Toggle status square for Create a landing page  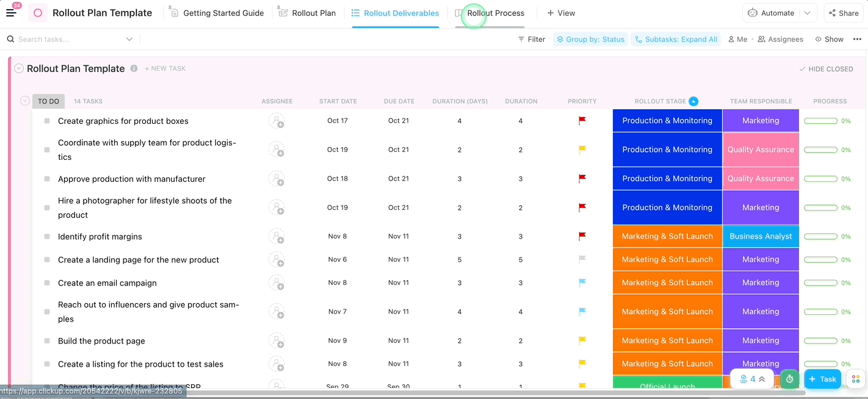[x=47, y=260]
